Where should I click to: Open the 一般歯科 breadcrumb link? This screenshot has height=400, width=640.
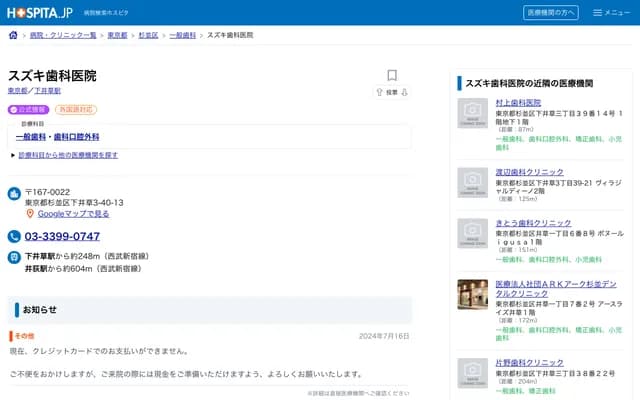pos(183,35)
